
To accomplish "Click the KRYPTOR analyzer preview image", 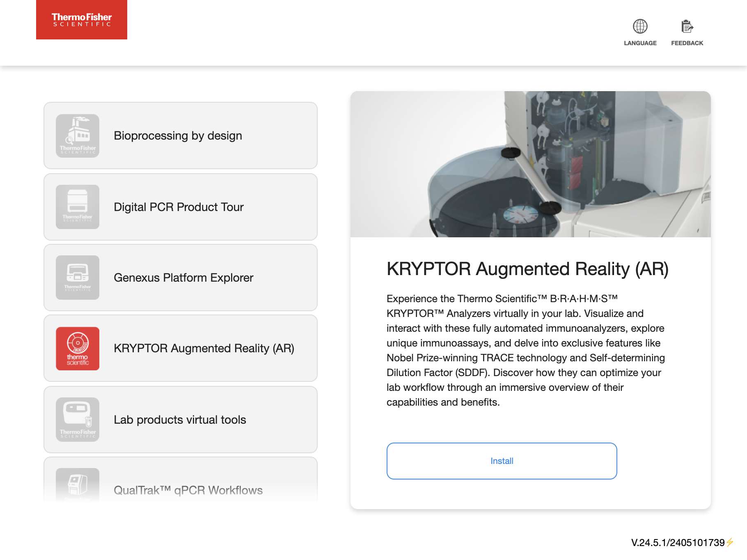I will pos(530,164).
